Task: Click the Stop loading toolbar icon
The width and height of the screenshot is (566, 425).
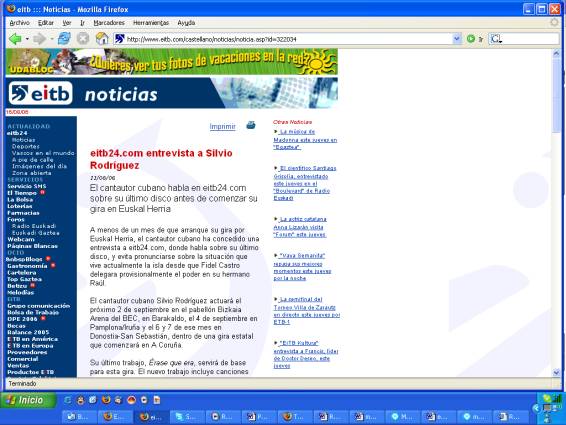Action: point(83,39)
